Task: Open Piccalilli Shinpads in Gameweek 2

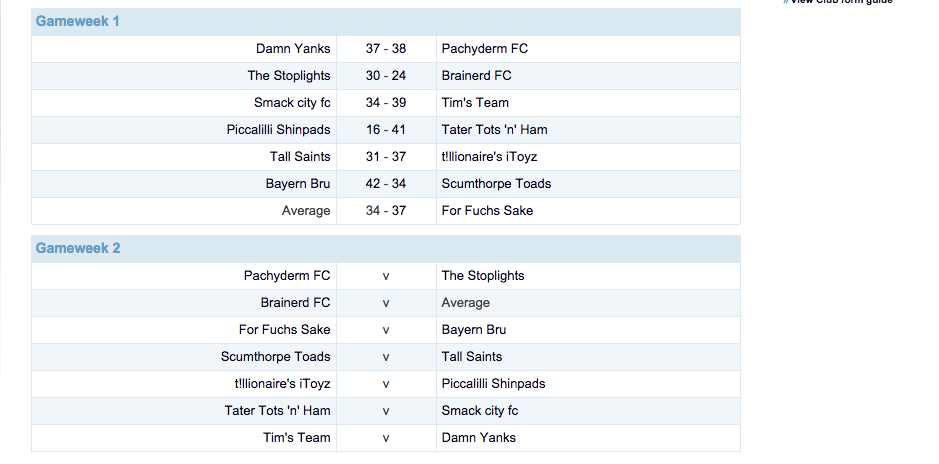Action: coord(493,384)
